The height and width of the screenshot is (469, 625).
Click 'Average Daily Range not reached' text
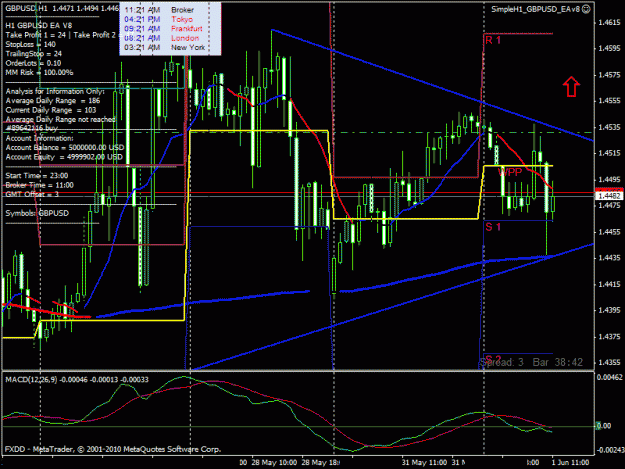(61, 120)
